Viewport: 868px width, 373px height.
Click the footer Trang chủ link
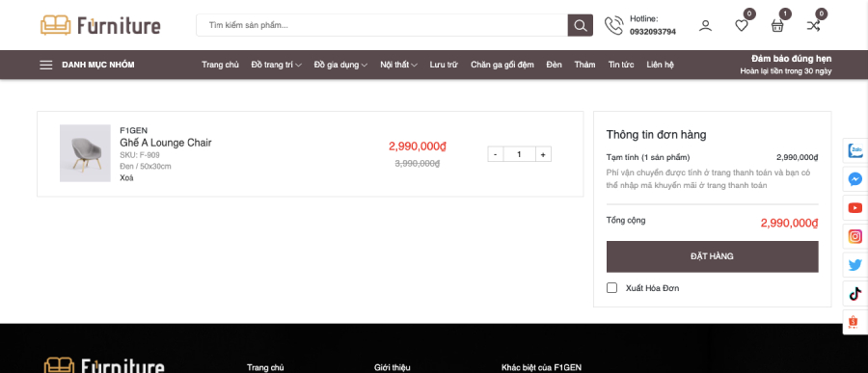click(x=265, y=367)
